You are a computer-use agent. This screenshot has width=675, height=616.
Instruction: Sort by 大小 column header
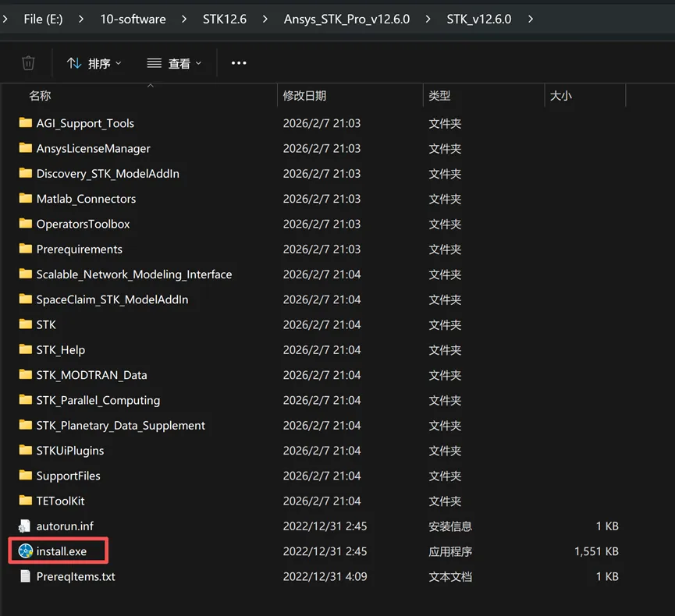[x=560, y=95]
